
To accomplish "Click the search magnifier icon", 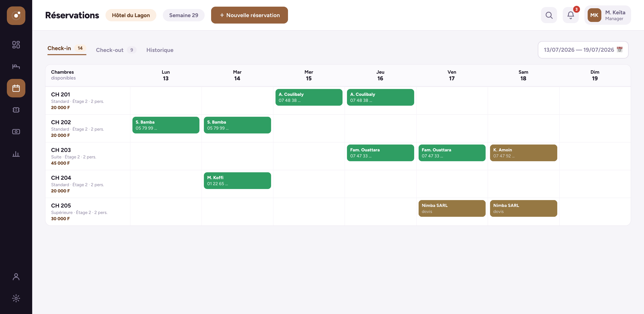I will pyautogui.click(x=549, y=15).
